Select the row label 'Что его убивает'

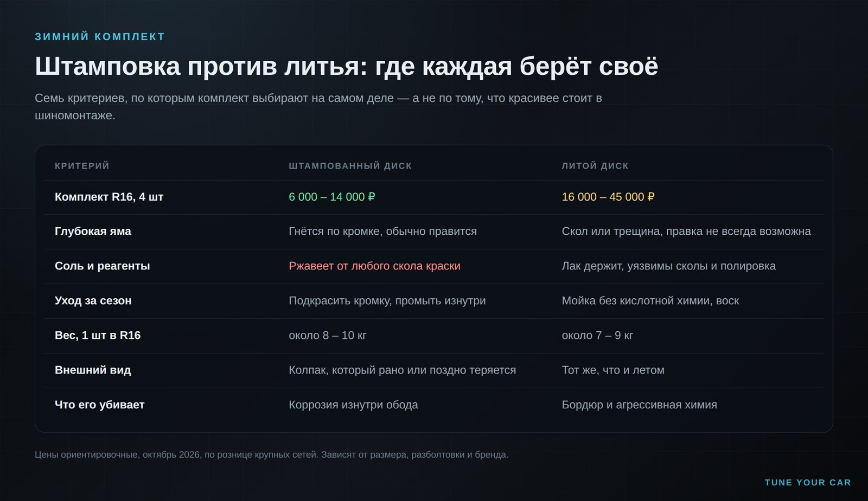point(100,404)
